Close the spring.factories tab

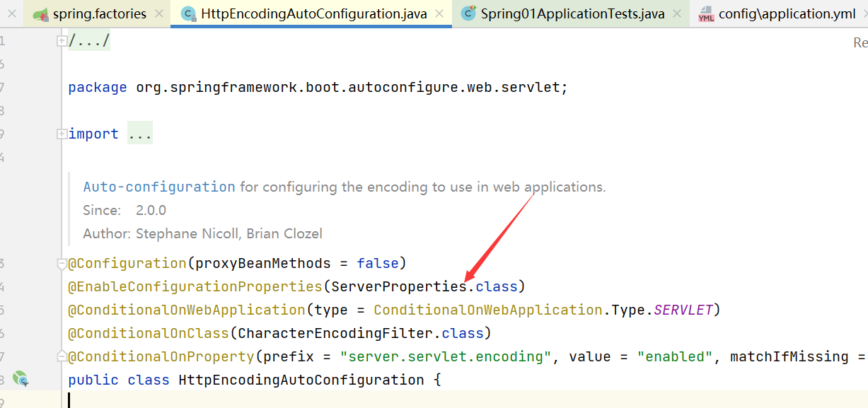159,14
